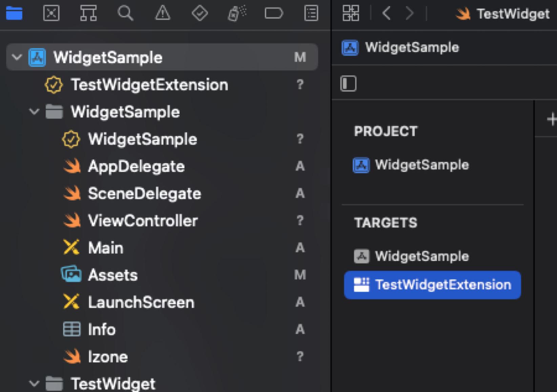Open the Source Control navigator
The width and height of the screenshot is (557, 392).
[x=51, y=14]
